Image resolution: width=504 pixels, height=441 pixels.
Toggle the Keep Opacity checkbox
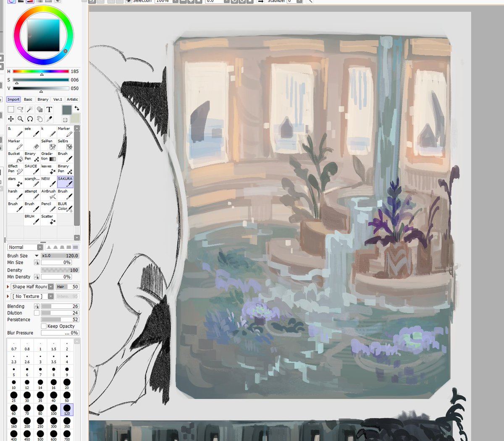(x=44, y=326)
